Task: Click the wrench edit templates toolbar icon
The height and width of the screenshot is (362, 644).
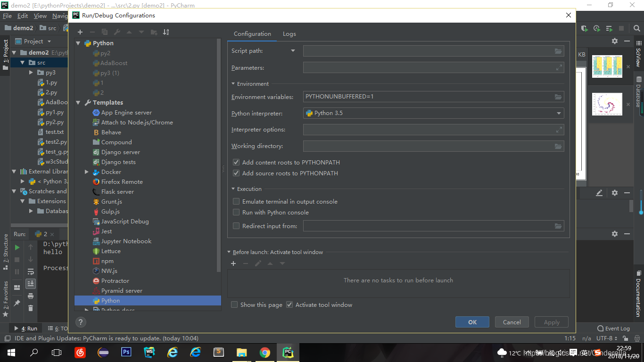Action: pos(117,32)
